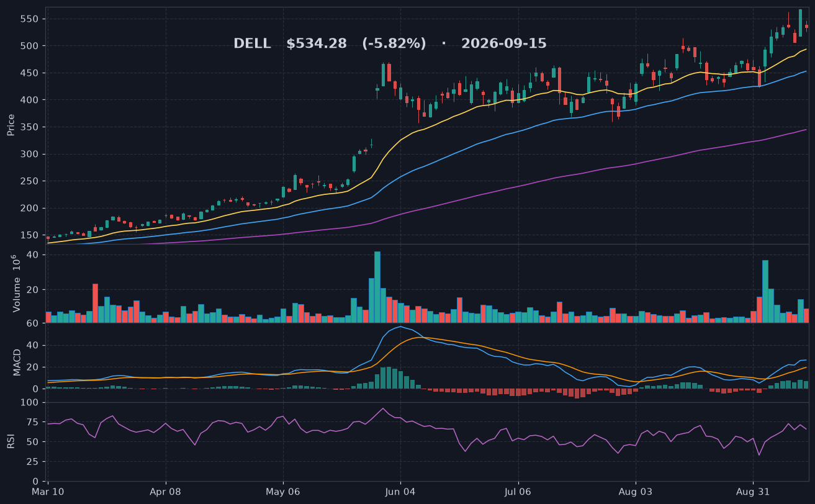Click the DELL ticker symbol in title
The width and height of the screenshot is (815, 504).
point(252,44)
